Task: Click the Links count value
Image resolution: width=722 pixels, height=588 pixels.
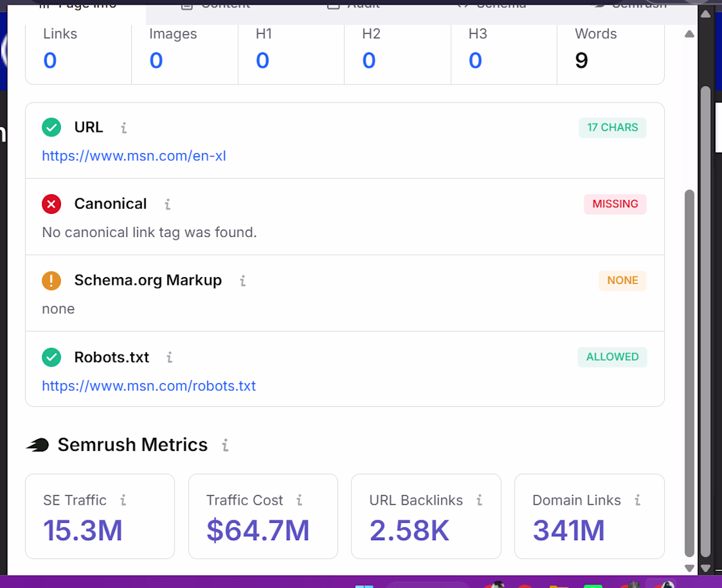Action: point(50,60)
